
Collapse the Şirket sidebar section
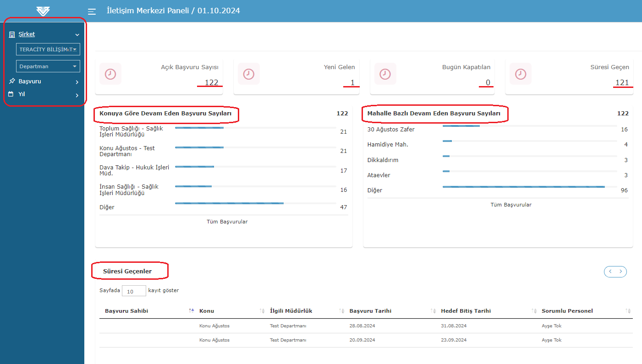click(77, 35)
